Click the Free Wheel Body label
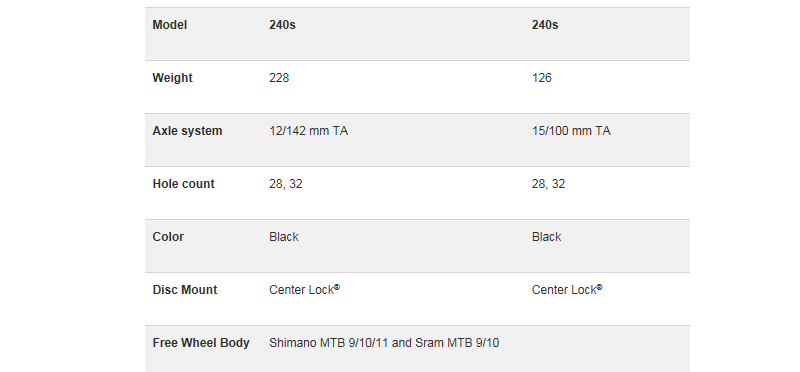800x372 pixels. (201, 343)
